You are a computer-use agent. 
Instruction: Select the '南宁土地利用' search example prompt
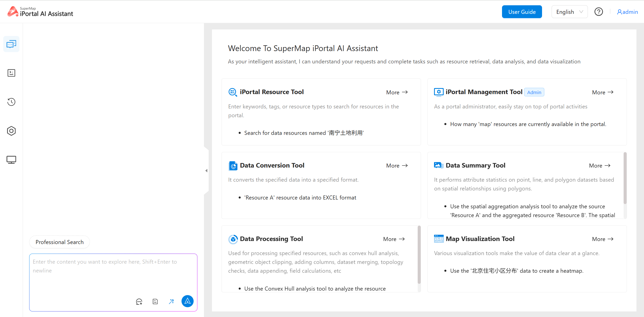tap(304, 133)
